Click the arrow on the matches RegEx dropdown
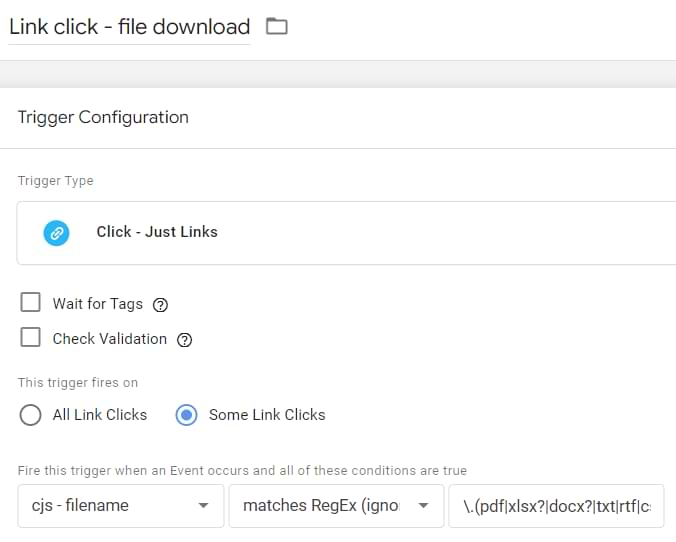Viewport: 676px width, 542px height. coord(423,506)
